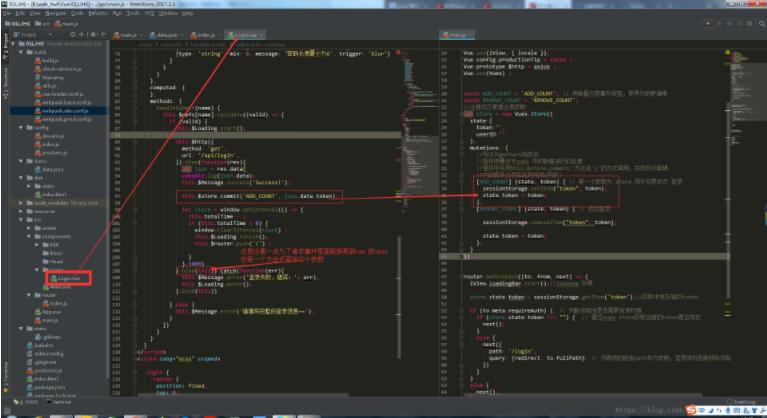Image resolution: width=767 pixels, height=418 pixels.
Task: Toggle the Structure tool window stripe
Action: click(x=5, y=84)
